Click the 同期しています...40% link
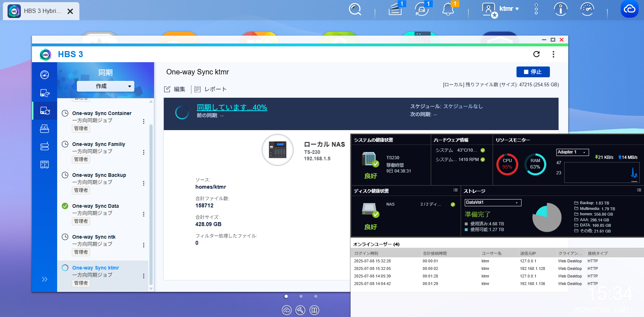The image size is (644, 317). tap(232, 107)
